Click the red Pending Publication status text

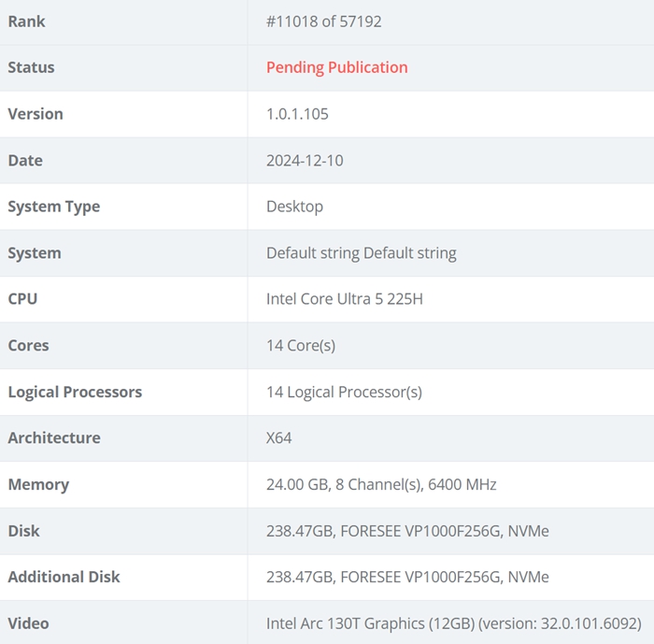pos(336,67)
